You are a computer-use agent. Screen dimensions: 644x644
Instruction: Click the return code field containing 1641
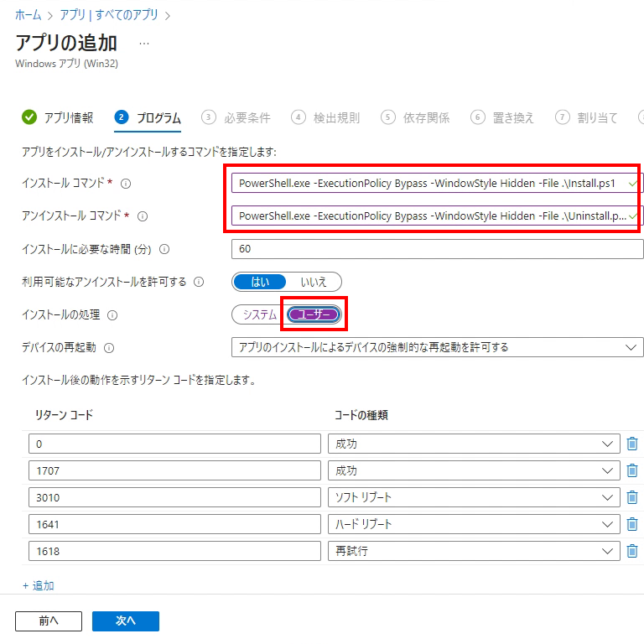(x=174, y=524)
